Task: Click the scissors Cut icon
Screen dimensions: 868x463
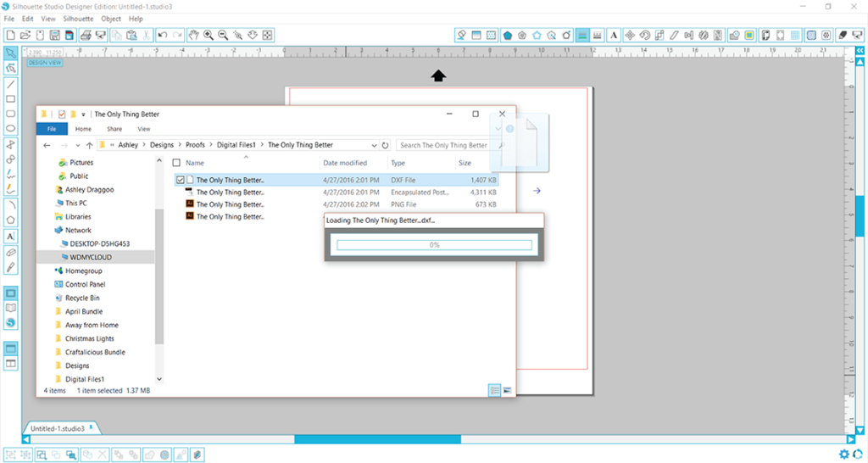Action: coord(146,35)
